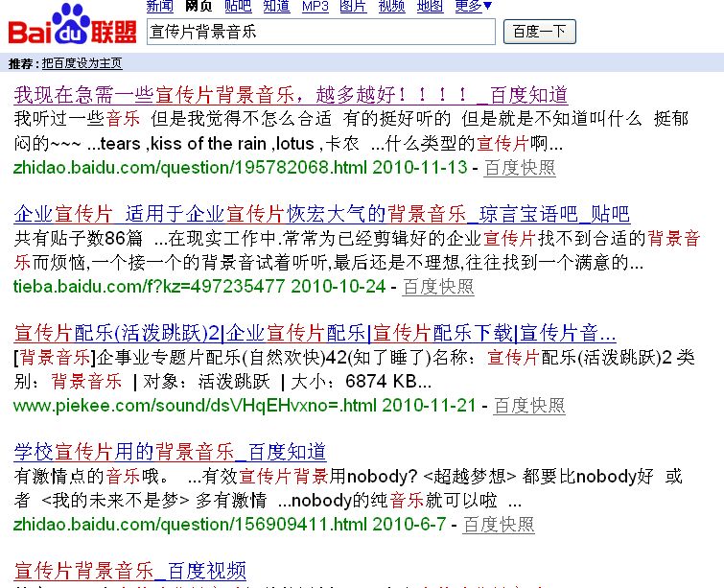
Task: Select the 知道 search category
Action: 276,7
